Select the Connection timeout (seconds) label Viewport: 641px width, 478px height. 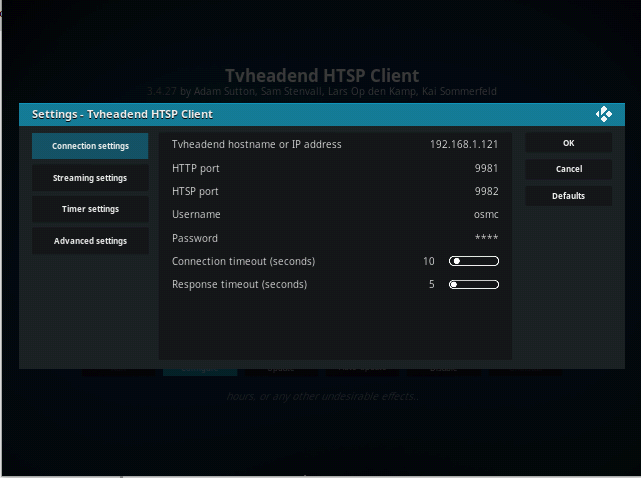tap(244, 261)
